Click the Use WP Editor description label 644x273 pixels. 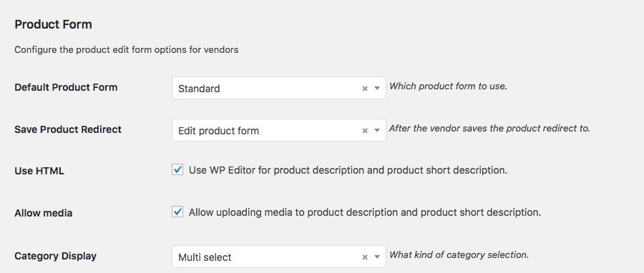coord(348,170)
